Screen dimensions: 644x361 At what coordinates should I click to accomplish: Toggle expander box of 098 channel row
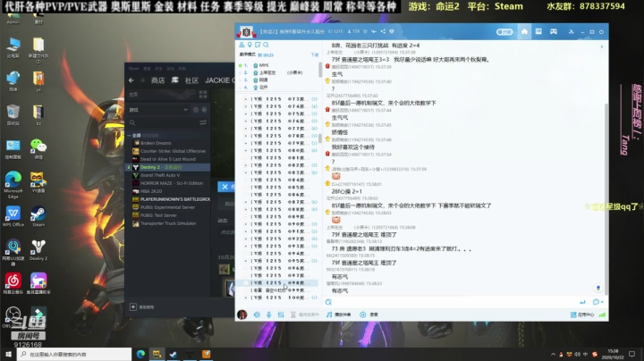[246, 282]
